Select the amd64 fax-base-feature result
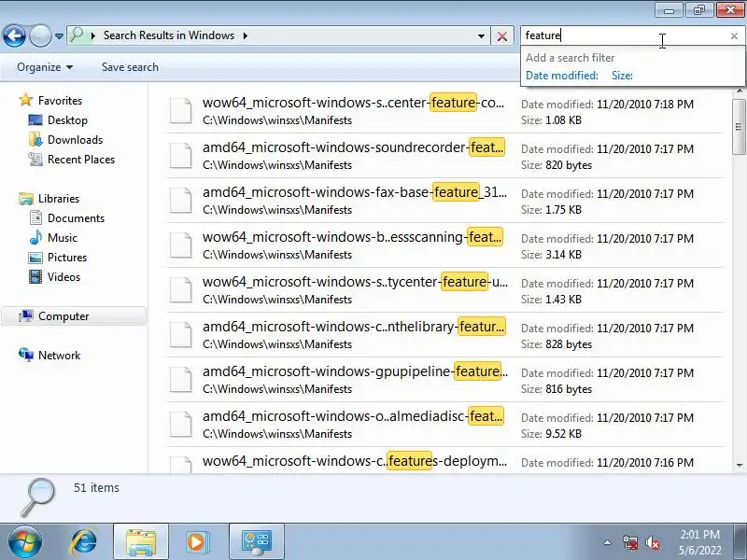 pyautogui.click(x=444, y=201)
